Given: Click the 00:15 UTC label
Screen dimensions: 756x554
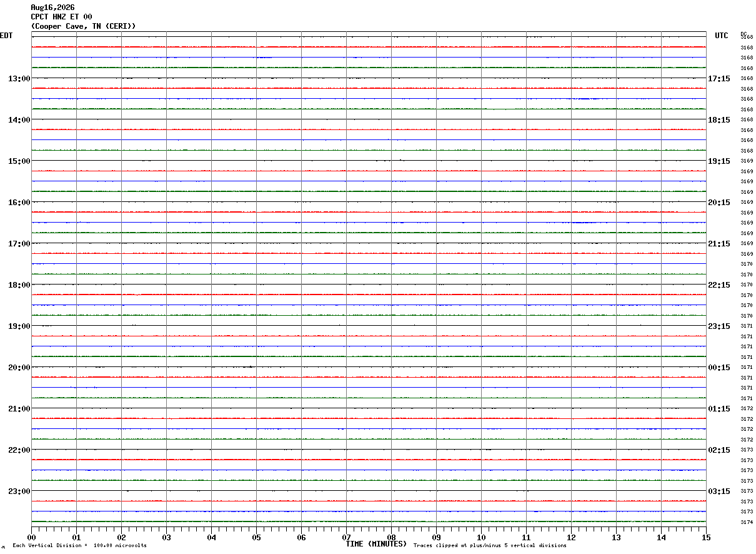Looking at the screenshot, I should coord(719,367).
